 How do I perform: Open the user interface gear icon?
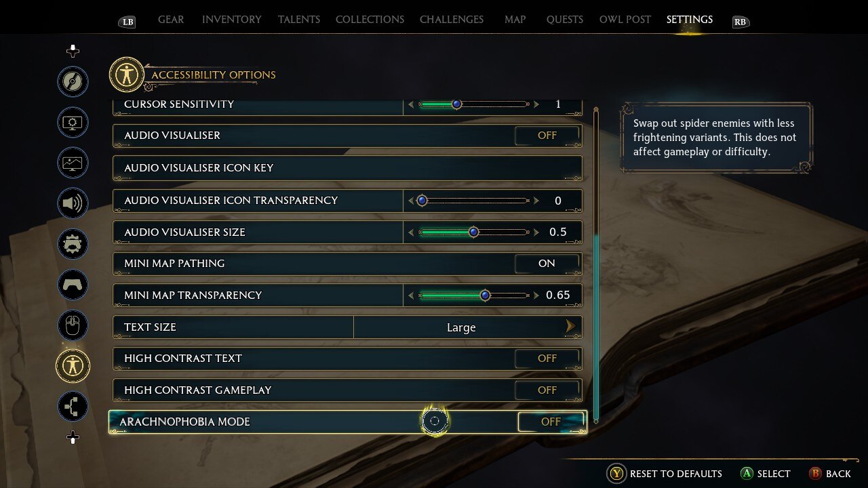click(73, 244)
